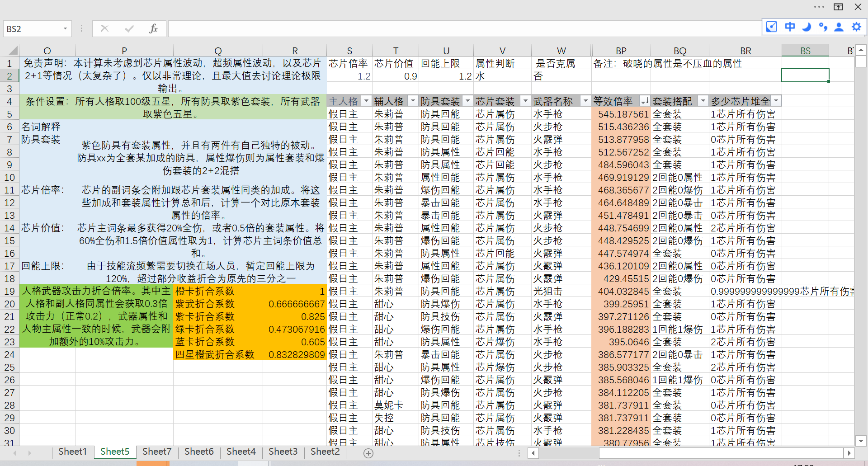Open the Sheet7 tab
Viewport: 868px width, 466px height.
pos(157,452)
